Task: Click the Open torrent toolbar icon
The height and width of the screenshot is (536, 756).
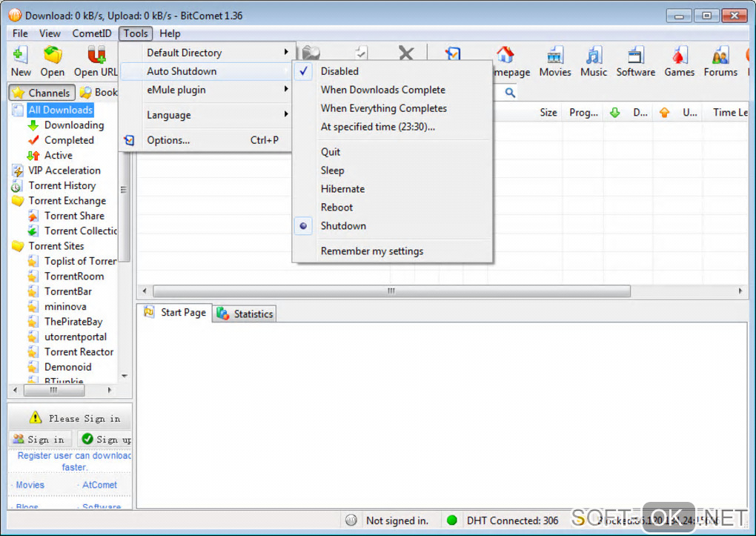Action: click(x=53, y=55)
